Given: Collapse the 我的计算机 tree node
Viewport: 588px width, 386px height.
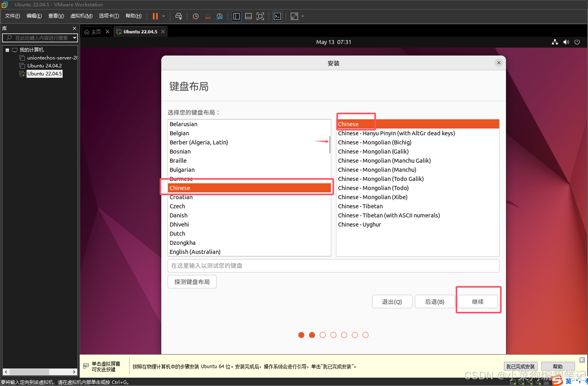Looking at the screenshot, I should 7,50.
